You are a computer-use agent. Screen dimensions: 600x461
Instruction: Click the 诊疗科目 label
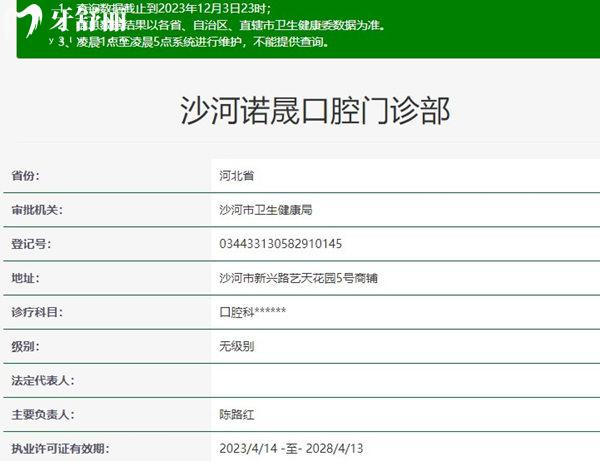(37, 312)
